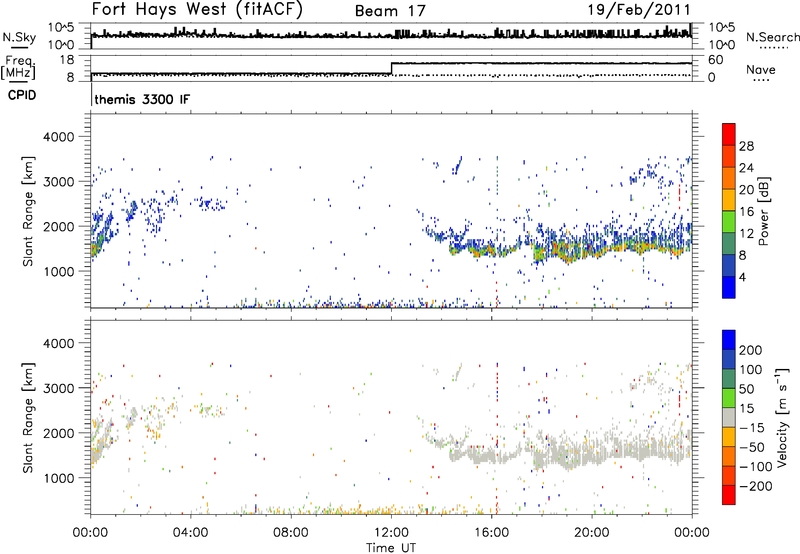Click the "N.Search" legend label
The image size is (800, 554).
click(x=772, y=37)
